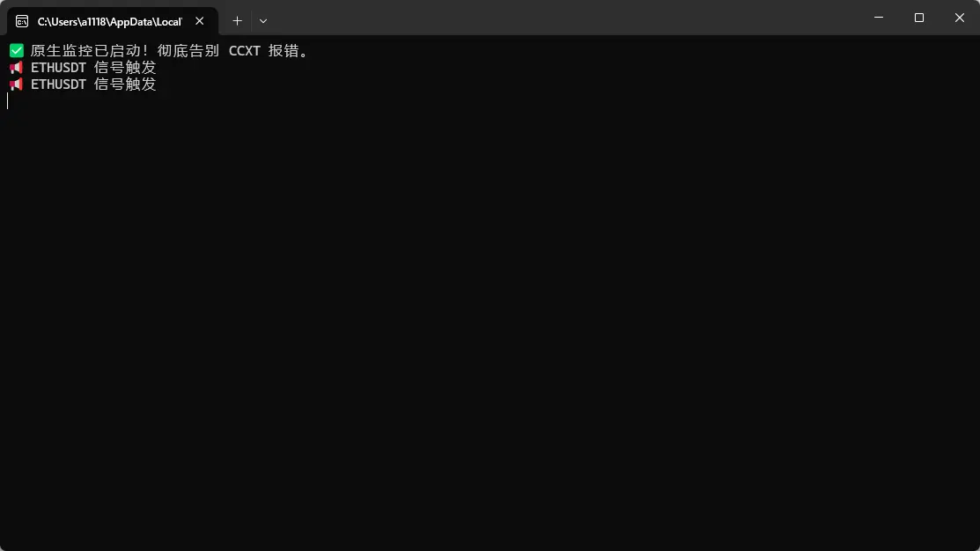
Task: Click the terminal icon in the tab
Action: coord(22,21)
